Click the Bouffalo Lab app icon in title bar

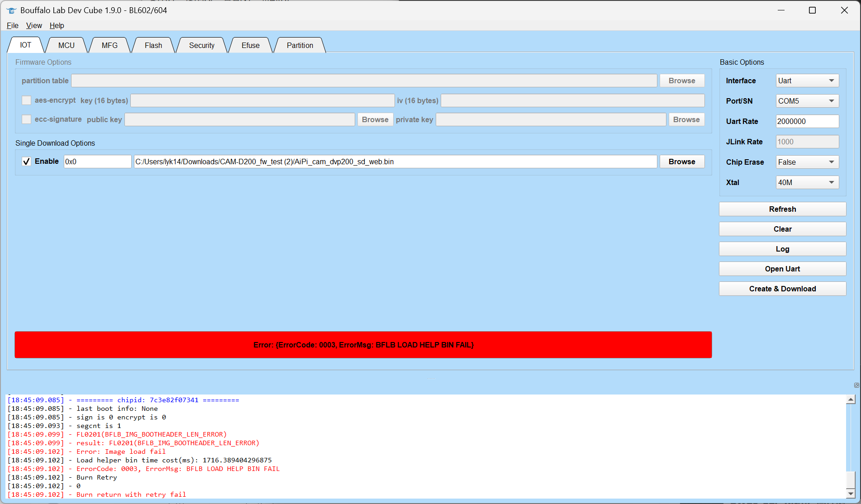click(11, 10)
